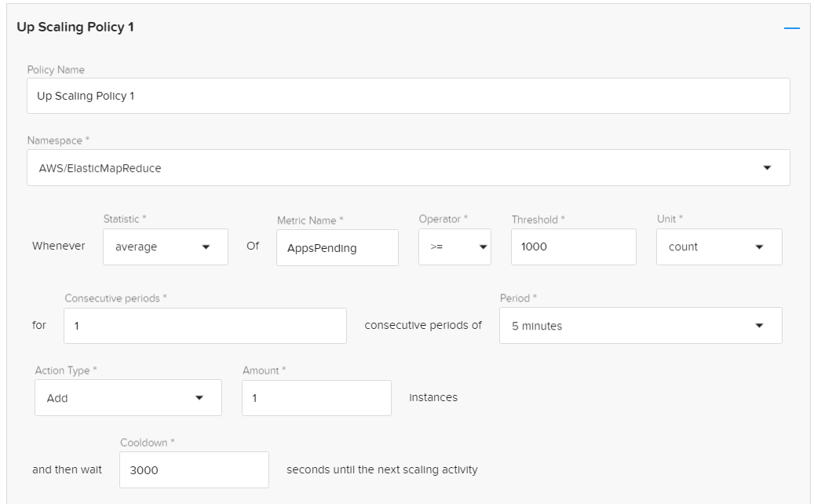Click the Operator field's caret arrow
The width and height of the screenshot is (814, 504).
coord(484,247)
